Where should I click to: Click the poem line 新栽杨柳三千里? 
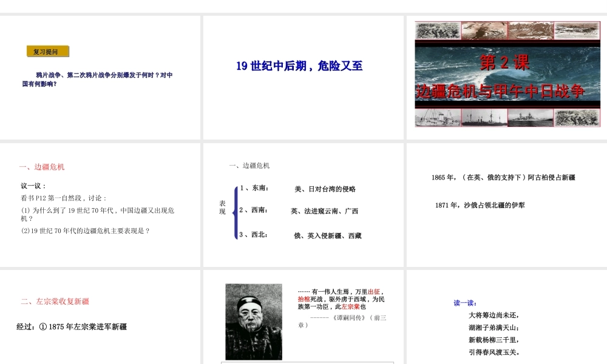(493, 340)
